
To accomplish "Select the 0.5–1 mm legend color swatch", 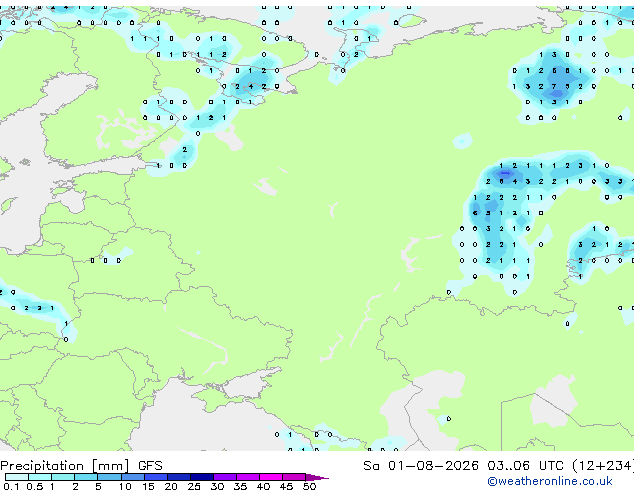I will tap(40, 477).
